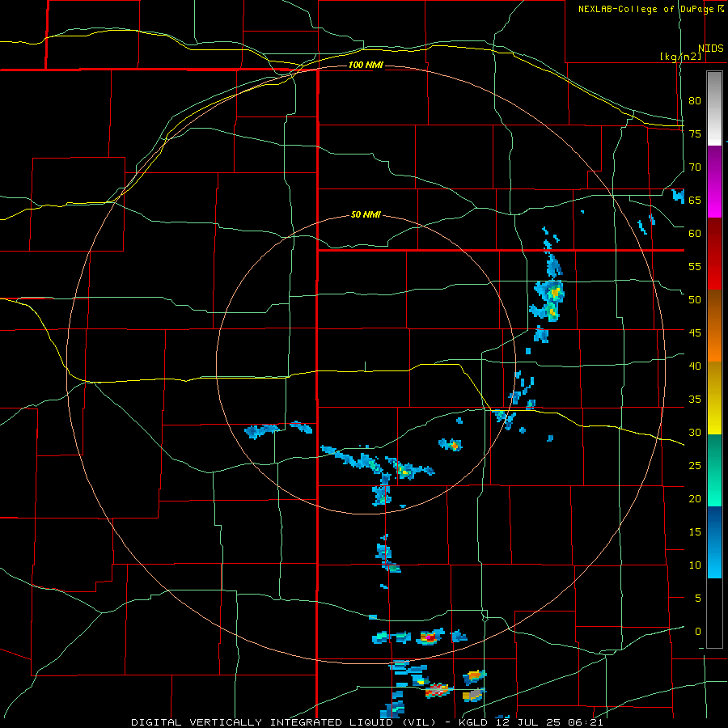Click the NIDS label
The width and height of the screenshot is (728, 728).
click(711, 49)
